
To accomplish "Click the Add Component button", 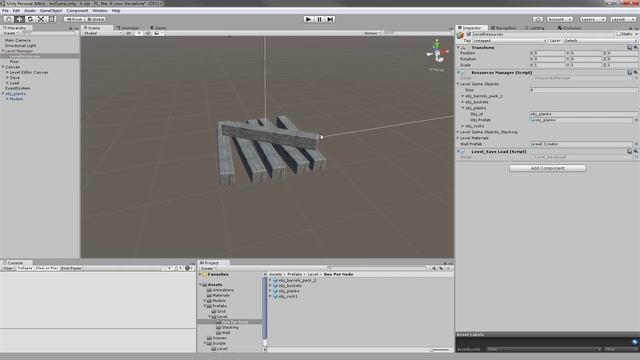I will click(x=547, y=168).
